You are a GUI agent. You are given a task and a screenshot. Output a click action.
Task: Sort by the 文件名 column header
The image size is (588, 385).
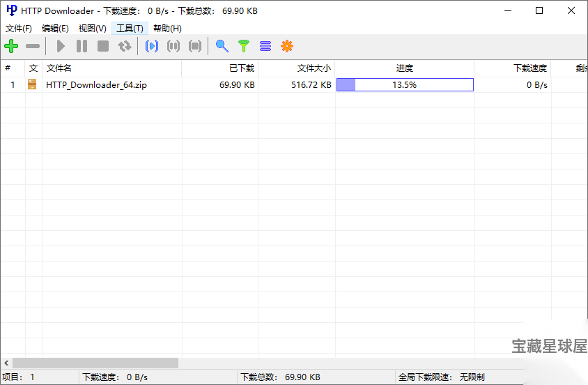click(x=111, y=68)
